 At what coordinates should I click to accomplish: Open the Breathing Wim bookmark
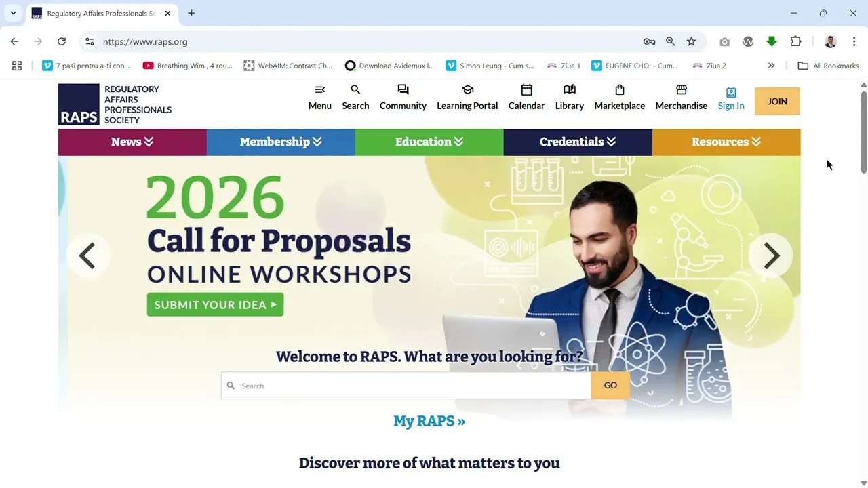(x=188, y=66)
